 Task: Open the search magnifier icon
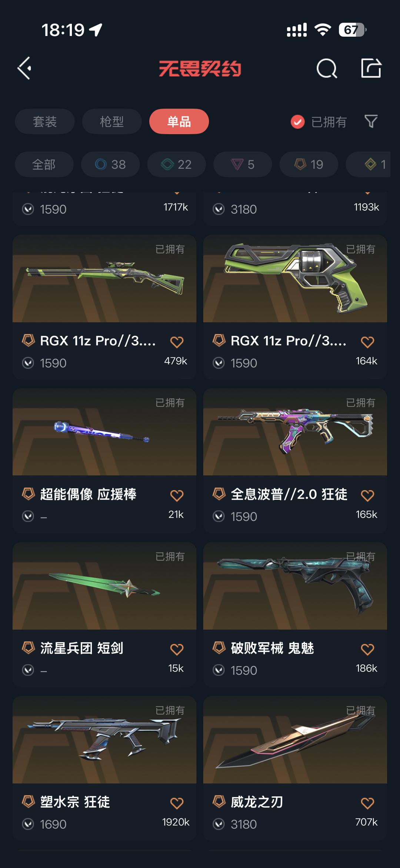coord(327,68)
